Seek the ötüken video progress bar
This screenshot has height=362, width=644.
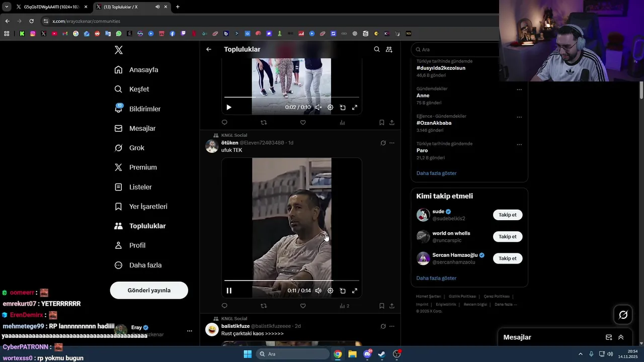pyautogui.click(x=292, y=281)
